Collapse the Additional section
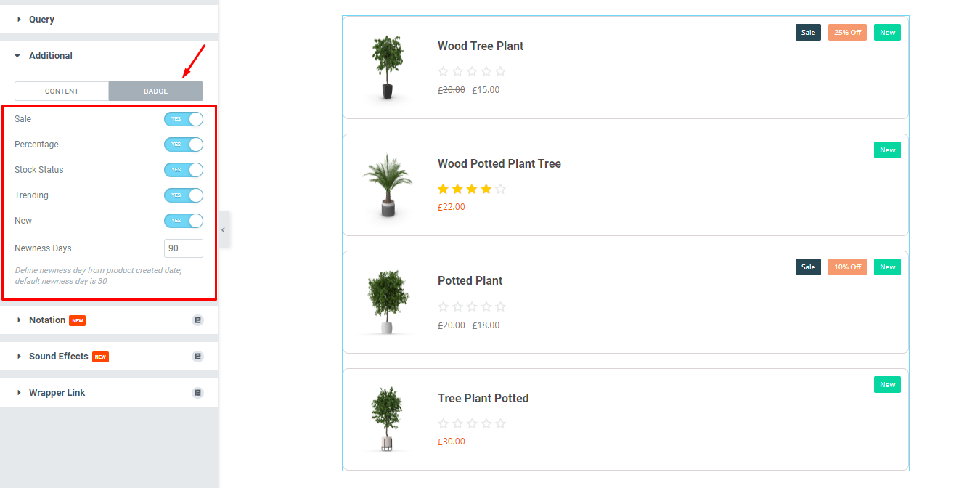Viewport: 980px width, 488px height. coord(51,55)
